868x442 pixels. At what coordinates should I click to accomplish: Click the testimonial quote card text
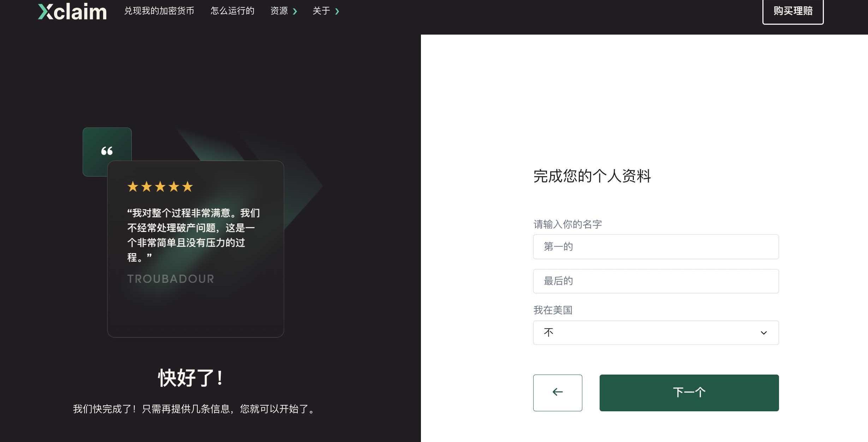click(x=194, y=235)
